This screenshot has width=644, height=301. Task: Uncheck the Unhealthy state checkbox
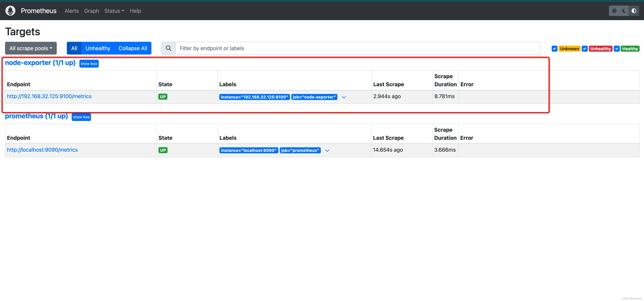[585, 49]
